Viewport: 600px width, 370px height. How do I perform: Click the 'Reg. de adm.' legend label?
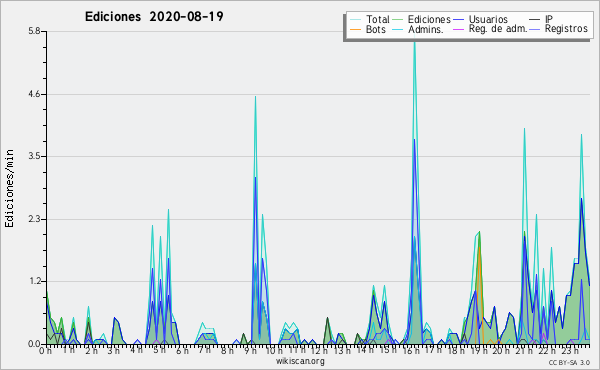[x=498, y=29]
